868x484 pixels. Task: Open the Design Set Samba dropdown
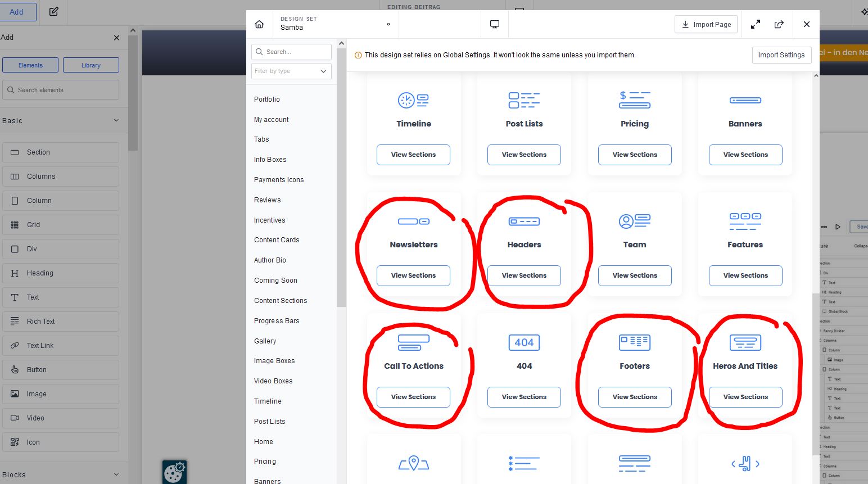(x=336, y=24)
